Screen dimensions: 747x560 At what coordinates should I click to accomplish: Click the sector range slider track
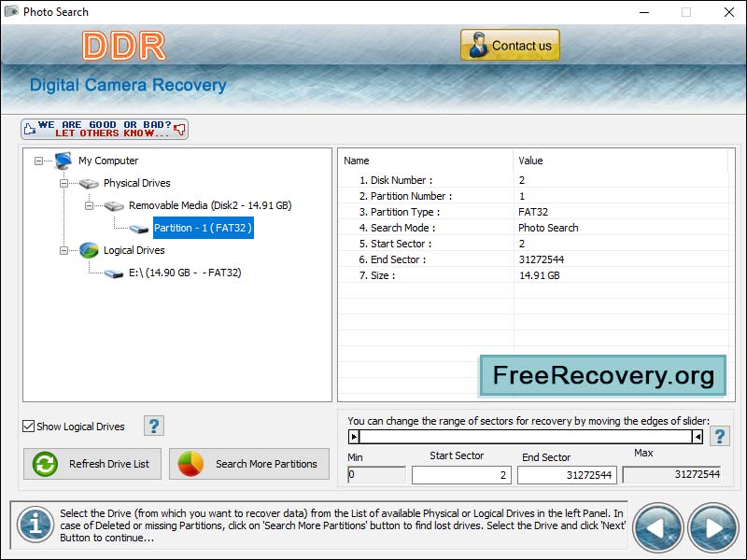[x=523, y=434]
